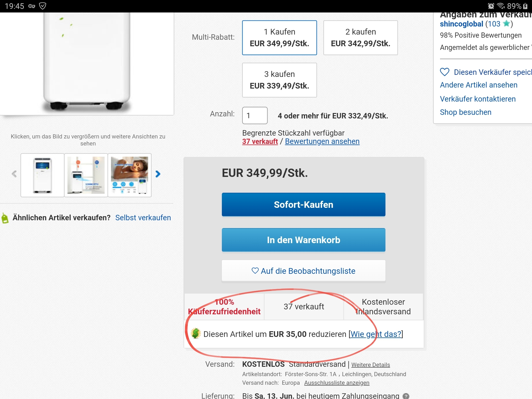Tap the VPN key status icon
This screenshot has height=399, width=532.
(x=32, y=6)
